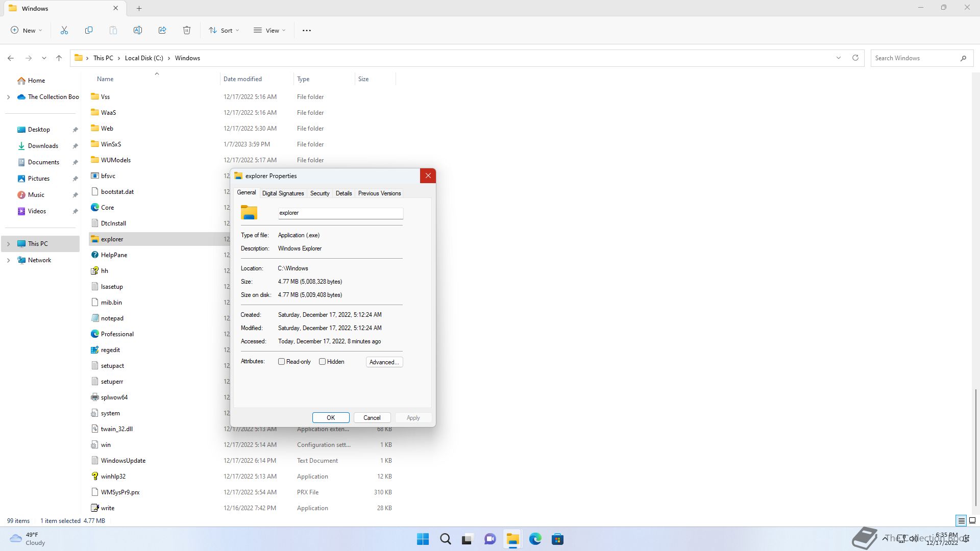
Task: Go up one folder level arrow
Action: click(59, 58)
